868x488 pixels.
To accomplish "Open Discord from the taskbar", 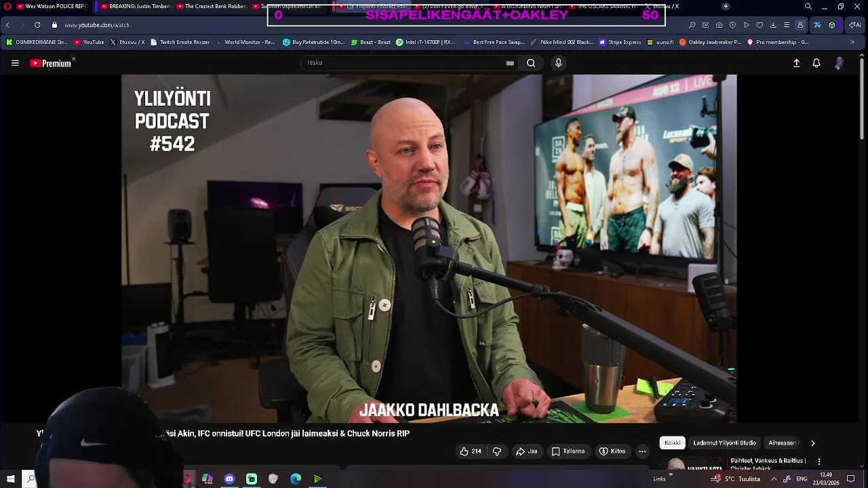I will point(229,479).
